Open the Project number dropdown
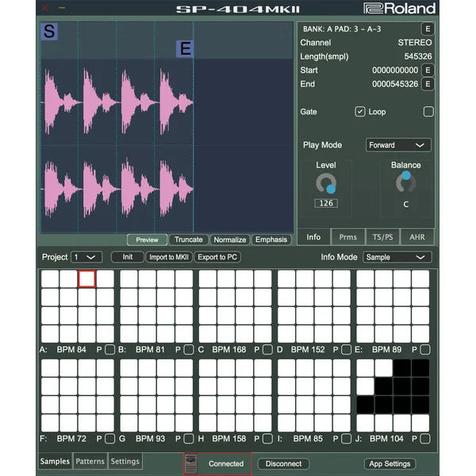The height and width of the screenshot is (476, 476). (86, 257)
